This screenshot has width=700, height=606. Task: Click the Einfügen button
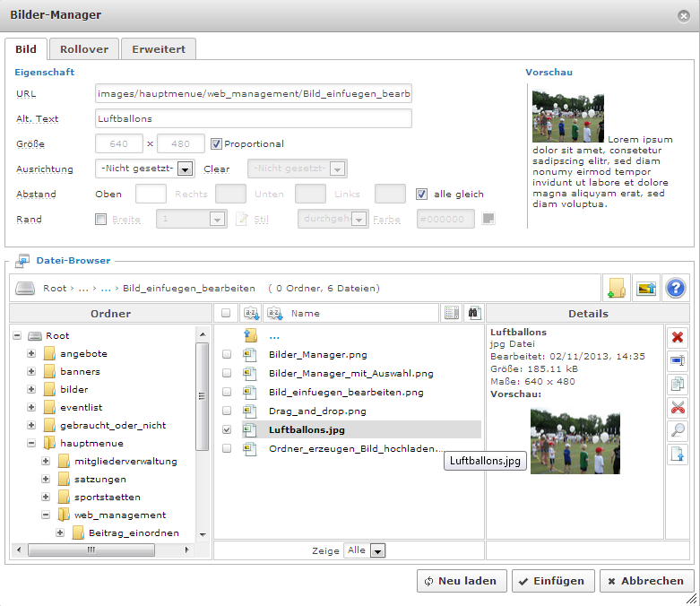point(553,581)
